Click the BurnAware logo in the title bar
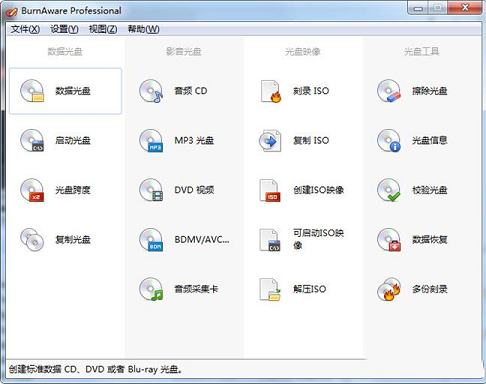 (x=12, y=11)
